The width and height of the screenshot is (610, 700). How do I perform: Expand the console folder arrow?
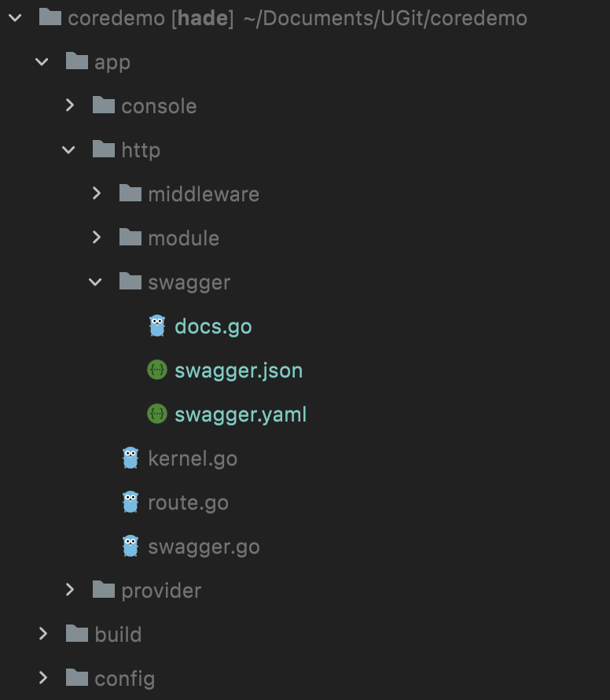click(x=70, y=105)
